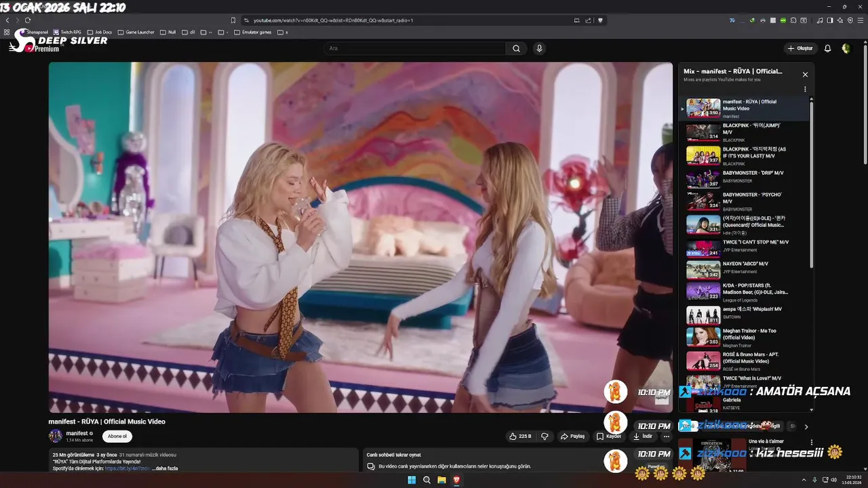Screen dimensions: 868x488
Task: Open more actions three-dot menu below video
Action: tap(667, 436)
